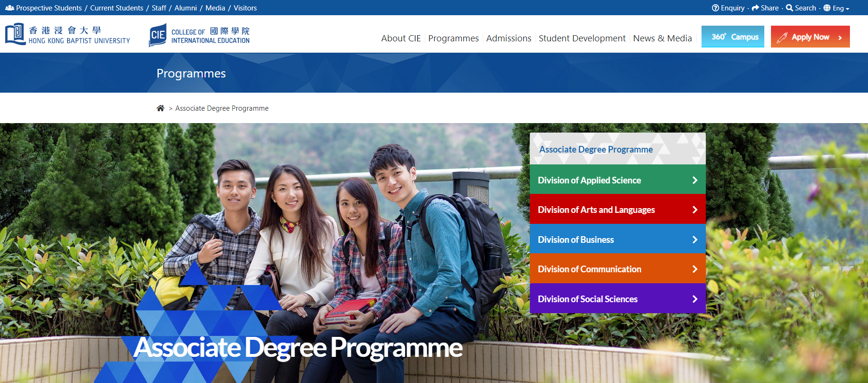Open Student Development menu

pos(582,38)
